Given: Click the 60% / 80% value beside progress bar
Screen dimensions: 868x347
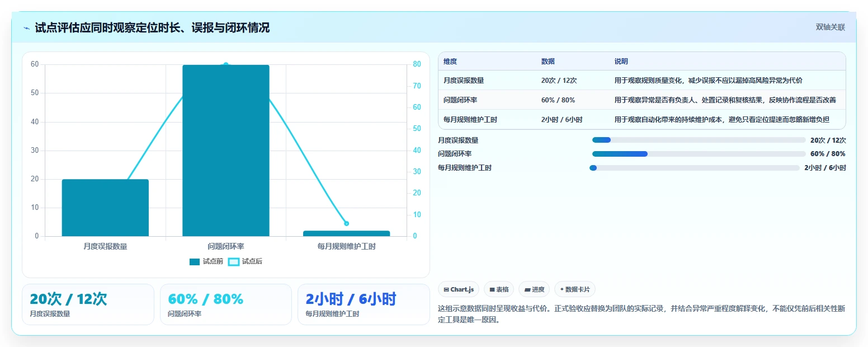Looking at the screenshot, I should 828,154.
